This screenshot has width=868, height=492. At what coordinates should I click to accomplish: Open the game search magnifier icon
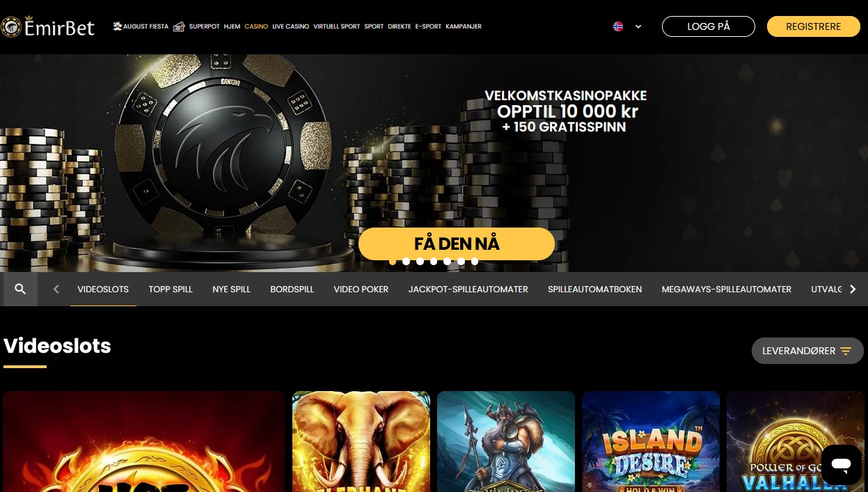20,289
